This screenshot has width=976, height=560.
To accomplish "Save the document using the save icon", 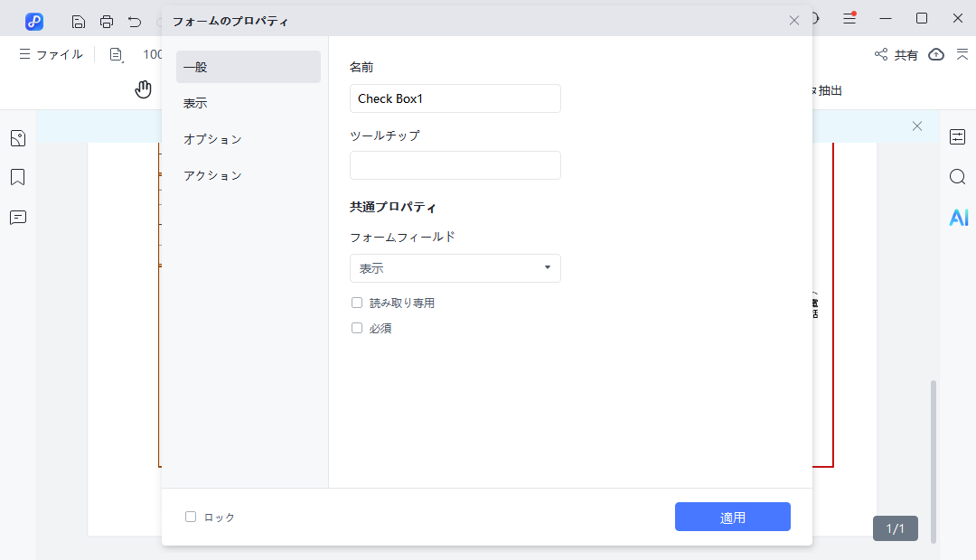I will click(x=79, y=20).
